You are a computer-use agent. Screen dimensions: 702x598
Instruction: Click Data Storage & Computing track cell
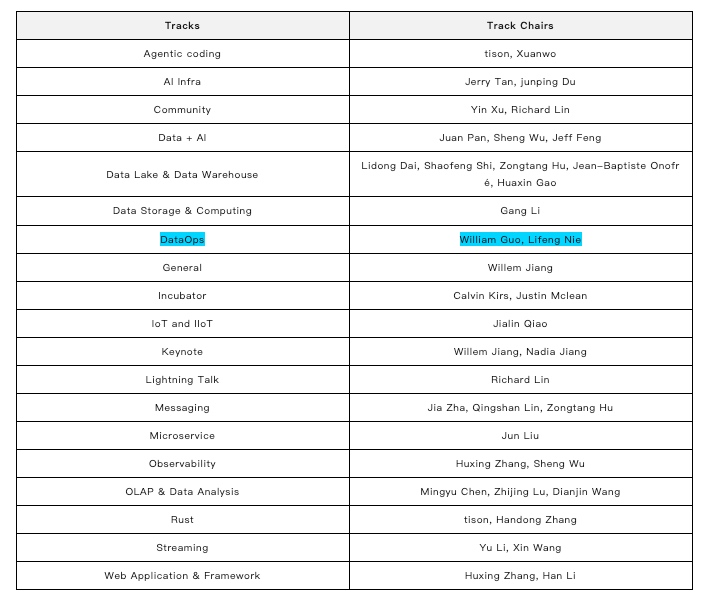tap(182, 211)
